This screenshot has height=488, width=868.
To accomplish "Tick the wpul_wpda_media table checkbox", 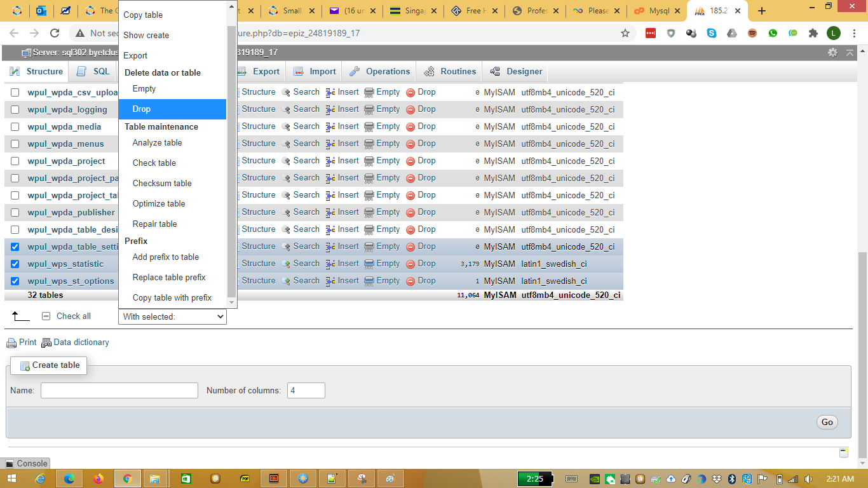I will pyautogui.click(x=15, y=126).
